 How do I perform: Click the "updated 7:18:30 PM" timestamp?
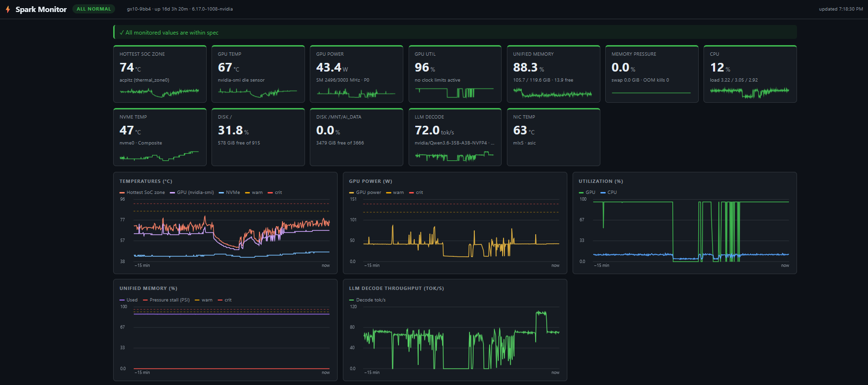click(x=841, y=9)
